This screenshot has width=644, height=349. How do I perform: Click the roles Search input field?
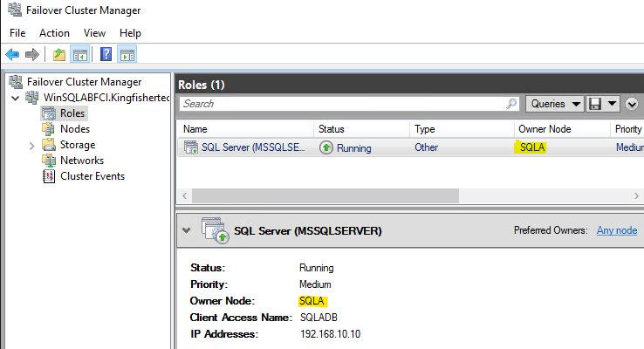(x=343, y=104)
